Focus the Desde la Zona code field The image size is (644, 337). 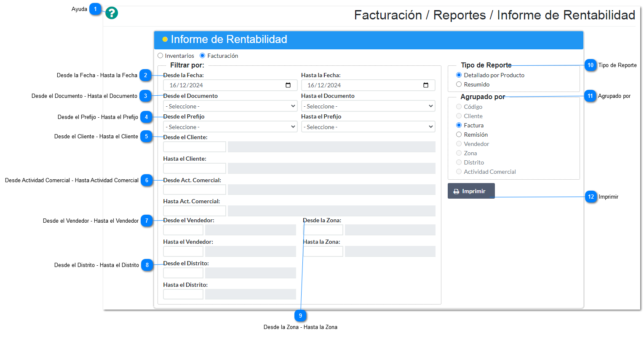tap(323, 230)
